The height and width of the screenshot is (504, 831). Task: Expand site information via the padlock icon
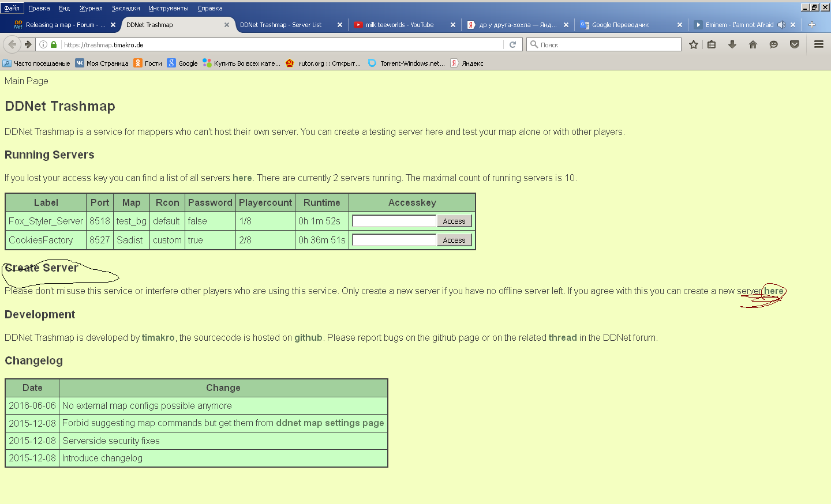tap(53, 44)
